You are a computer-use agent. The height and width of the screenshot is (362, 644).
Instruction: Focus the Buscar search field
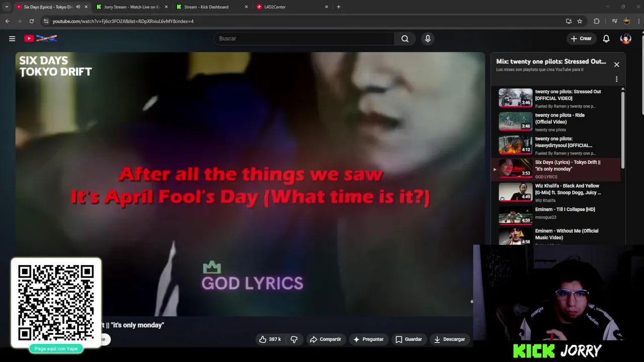(x=304, y=39)
